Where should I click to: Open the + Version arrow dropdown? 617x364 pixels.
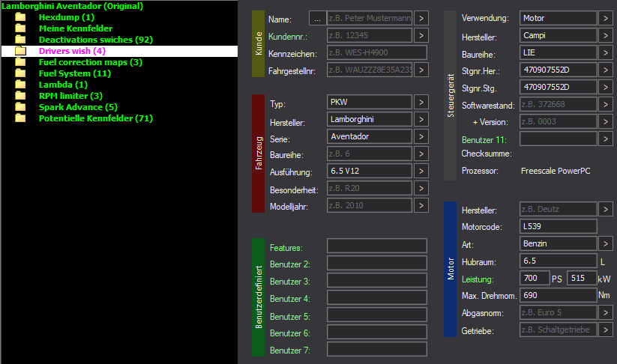click(x=606, y=121)
